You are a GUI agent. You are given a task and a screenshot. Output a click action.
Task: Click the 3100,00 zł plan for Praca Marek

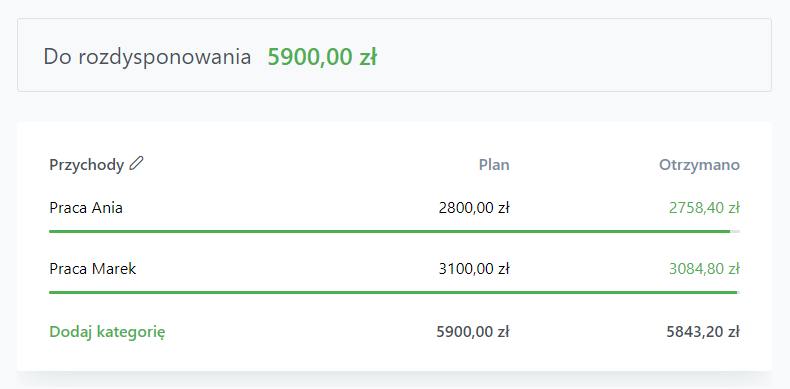[474, 269]
